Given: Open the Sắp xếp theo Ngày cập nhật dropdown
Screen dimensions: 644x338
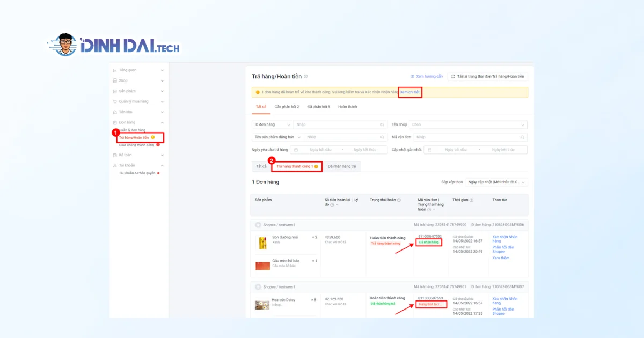Looking at the screenshot, I should coord(496,182).
